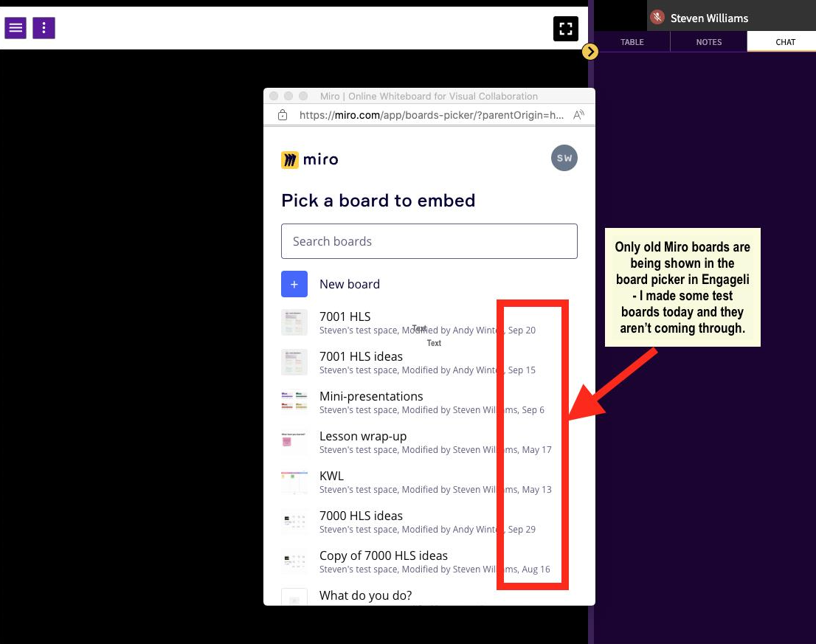Click the 7000 HLS ideas thumbnail
The height and width of the screenshot is (644, 816).
click(294, 522)
